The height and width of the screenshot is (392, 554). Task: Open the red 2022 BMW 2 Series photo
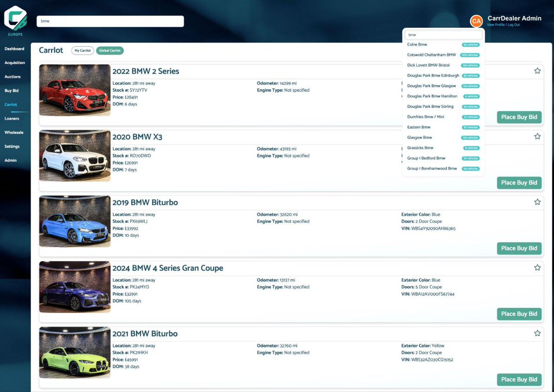click(75, 90)
